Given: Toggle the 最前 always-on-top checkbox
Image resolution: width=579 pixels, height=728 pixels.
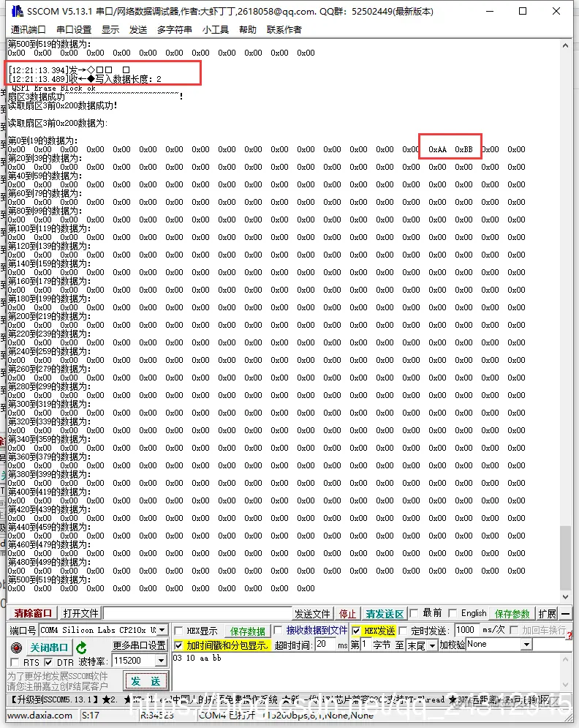Looking at the screenshot, I should pyautogui.click(x=414, y=613).
